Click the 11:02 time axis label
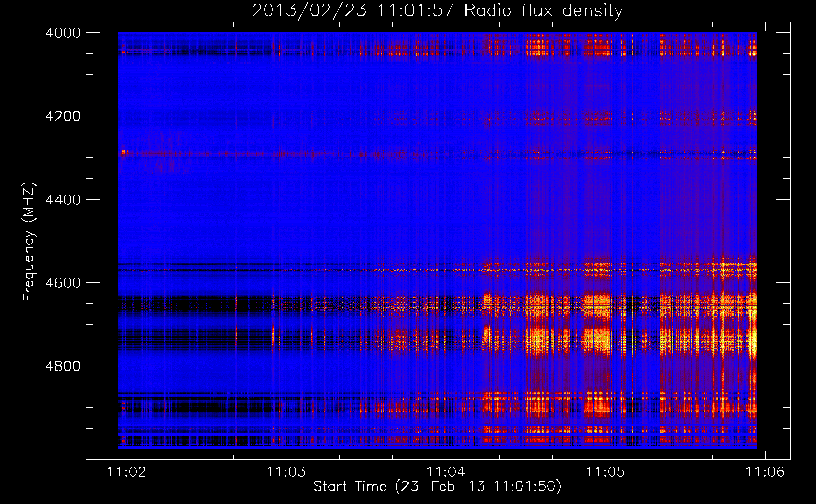Viewport: 816px width, 504px height. [x=127, y=472]
